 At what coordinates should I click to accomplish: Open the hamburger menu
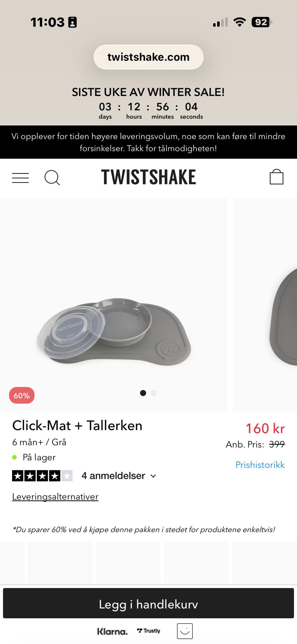pyautogui.click(x=20, y=178)
